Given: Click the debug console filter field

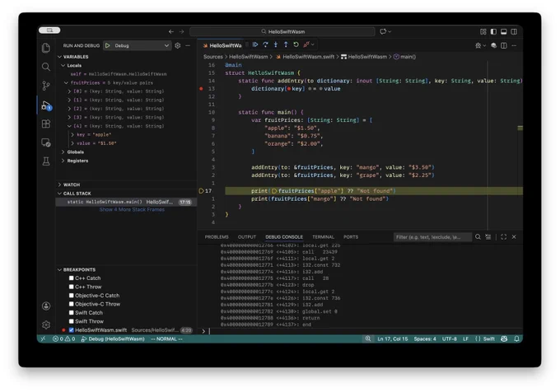Looking at the screenshot, I should tap(432, 237).
